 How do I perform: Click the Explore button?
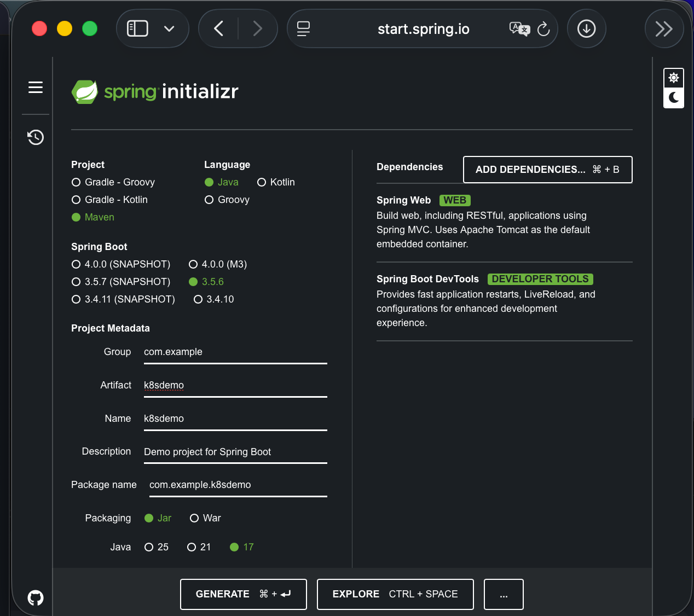pos(395,594)
